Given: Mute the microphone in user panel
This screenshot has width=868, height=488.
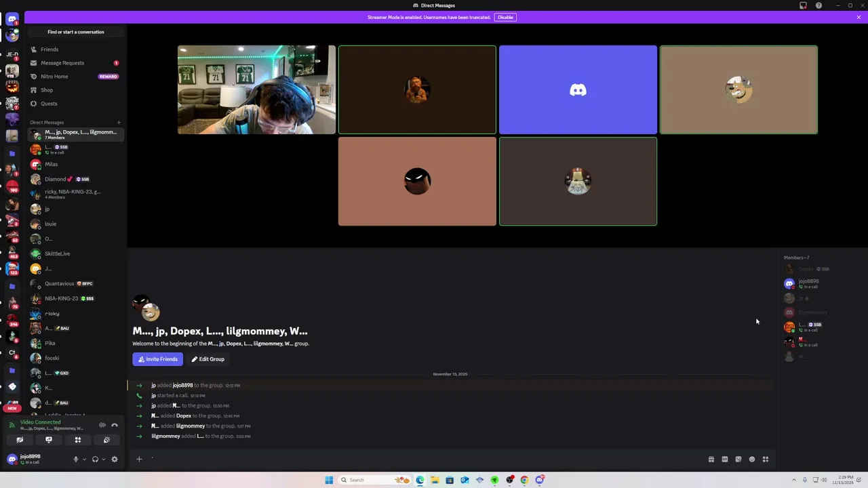Looking at the screenshot, I should click(x=76, y=459).
